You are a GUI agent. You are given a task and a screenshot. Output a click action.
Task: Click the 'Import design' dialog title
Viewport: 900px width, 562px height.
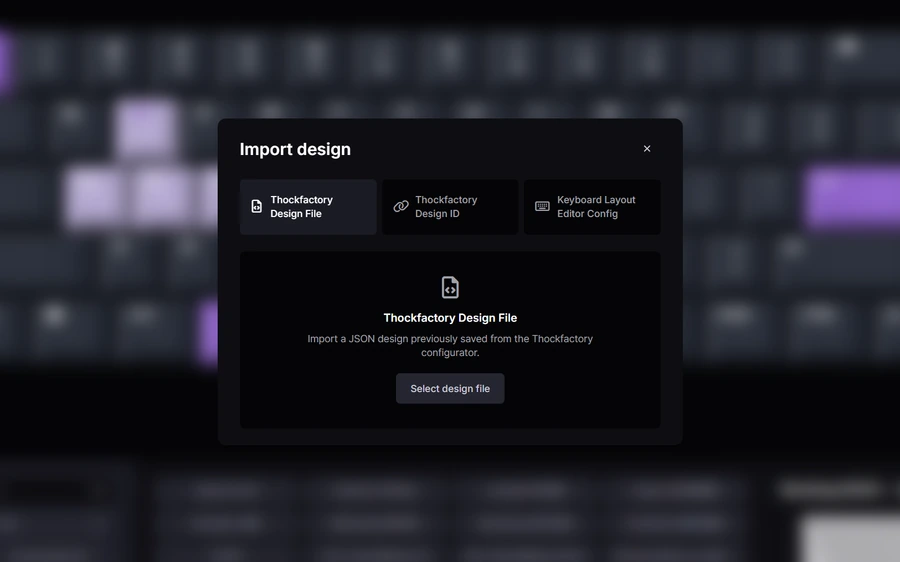(x=295, y=149)
